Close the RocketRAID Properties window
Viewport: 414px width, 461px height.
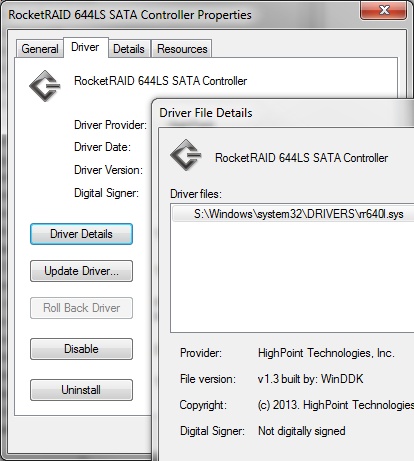click(x=383, y=10)
